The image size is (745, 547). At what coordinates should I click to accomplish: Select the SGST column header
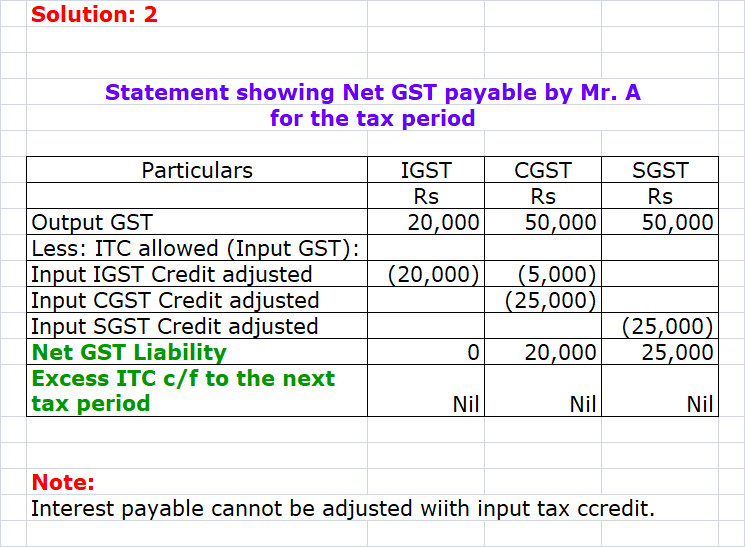(x=660, y=170)
